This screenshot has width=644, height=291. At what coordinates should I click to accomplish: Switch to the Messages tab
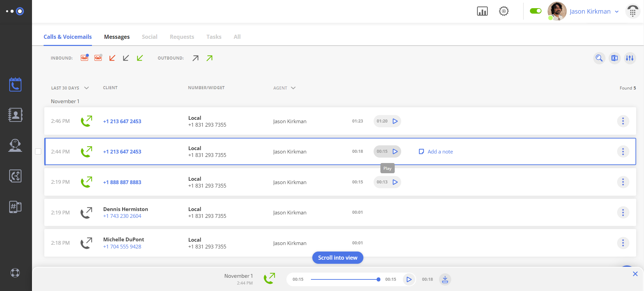[x=117, y=37]
